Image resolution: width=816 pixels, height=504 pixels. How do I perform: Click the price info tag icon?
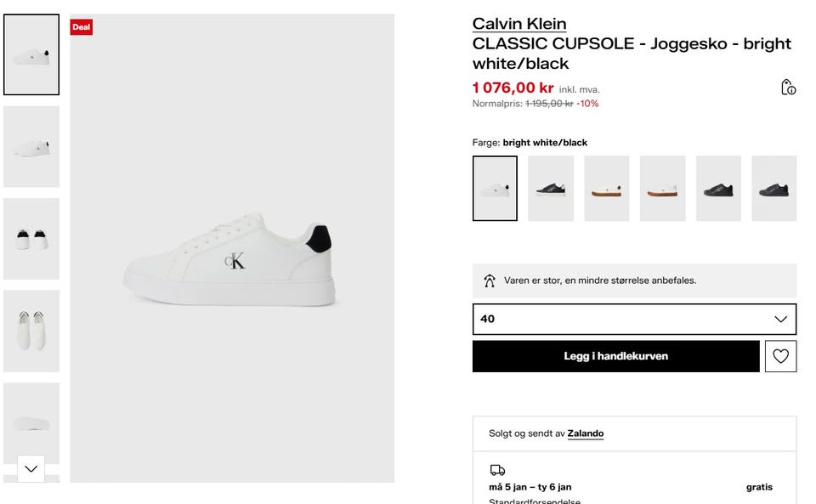coord(788,88)
